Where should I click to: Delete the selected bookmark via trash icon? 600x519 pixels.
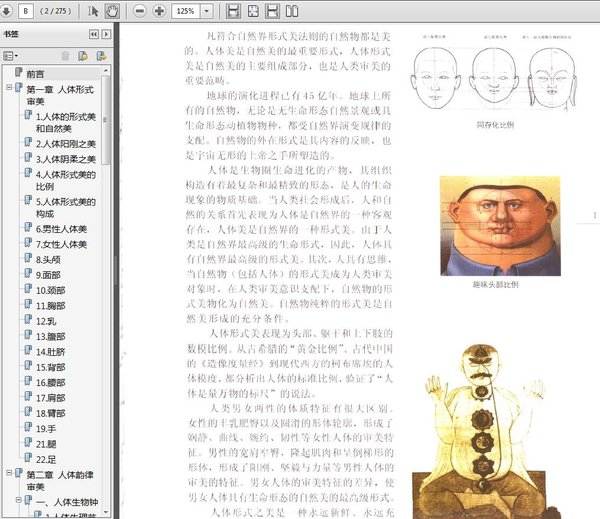(65, 56)
